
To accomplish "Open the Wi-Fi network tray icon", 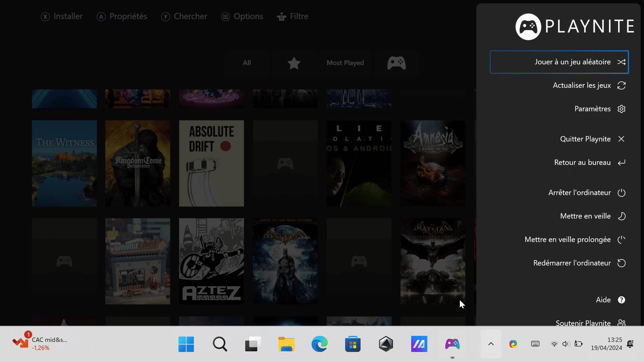I will pos(554,344).
